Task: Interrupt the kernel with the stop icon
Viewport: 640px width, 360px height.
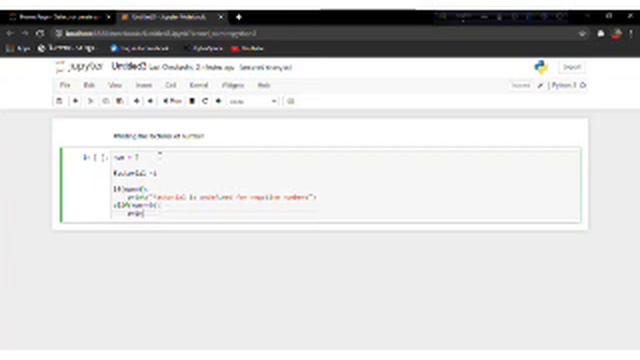Action: tap(192, 101)
